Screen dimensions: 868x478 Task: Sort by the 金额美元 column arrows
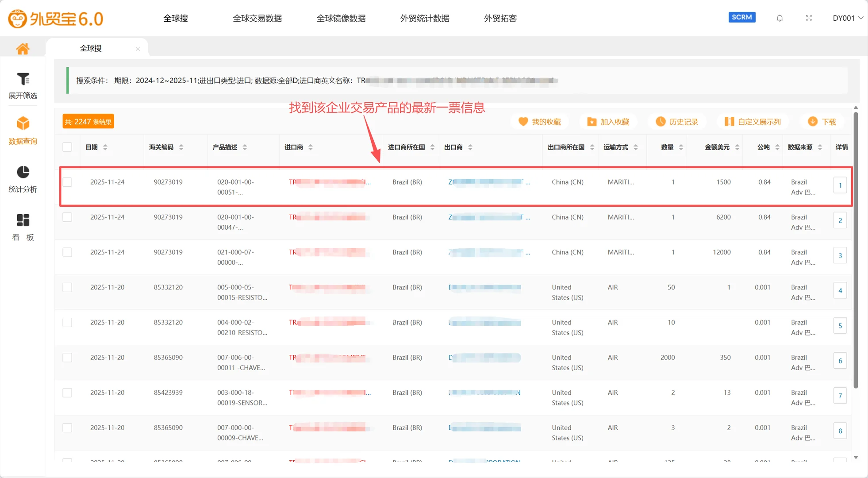[737, 147]
